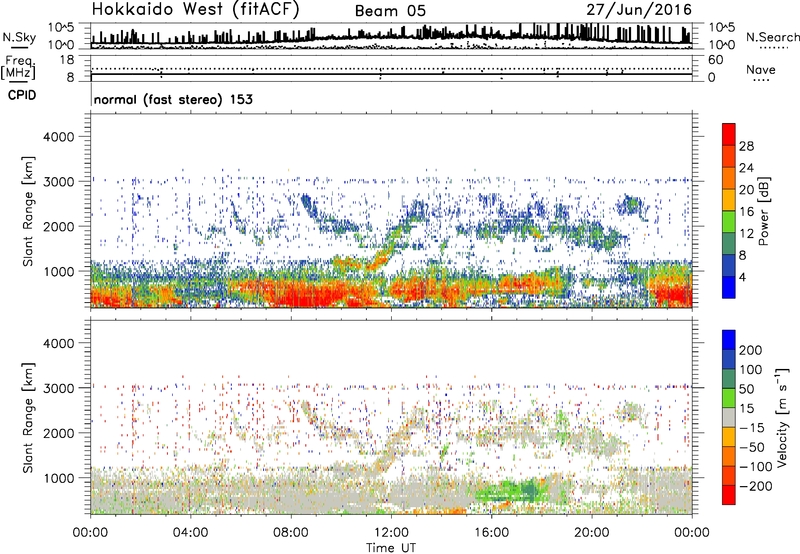Image resolution: width=800 pixels, height=554 pixels.
Task: Click the gray swatch of Velocity colorbar
Action: point(729,417)
